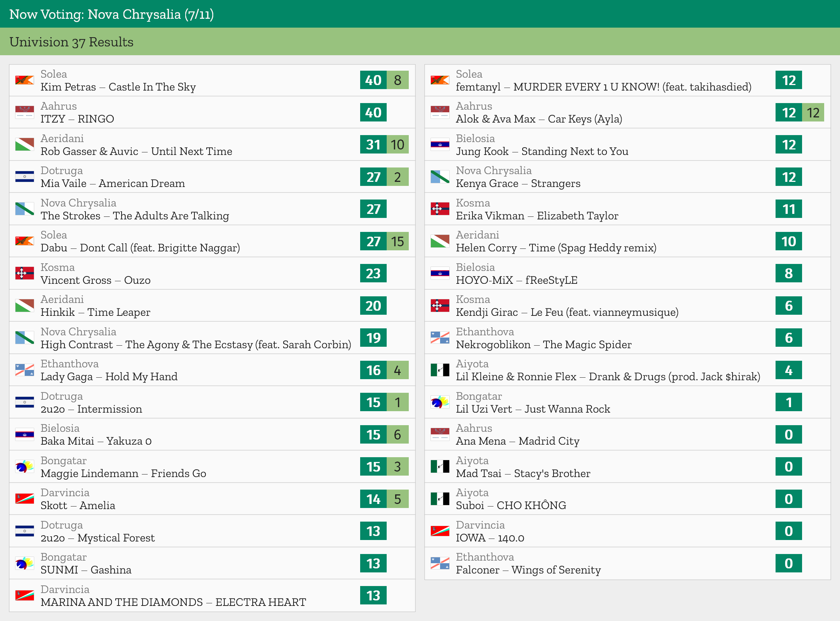Viewport: 840px width, 621px height.
Task: Click Kosma flag beside Kendji Girac entry
Action: tap(440, 306)
